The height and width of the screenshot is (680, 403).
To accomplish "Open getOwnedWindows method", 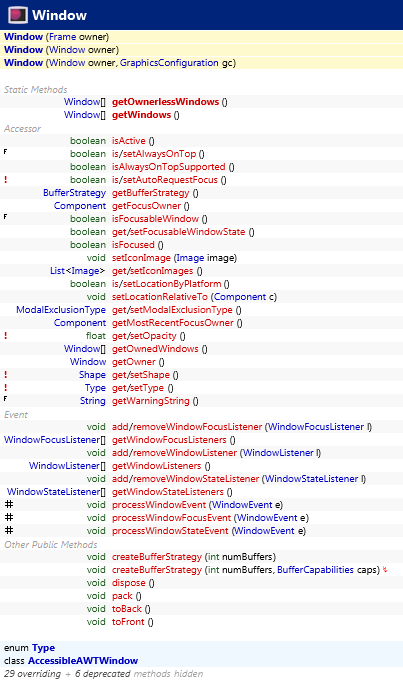I will tap(155, 349).
